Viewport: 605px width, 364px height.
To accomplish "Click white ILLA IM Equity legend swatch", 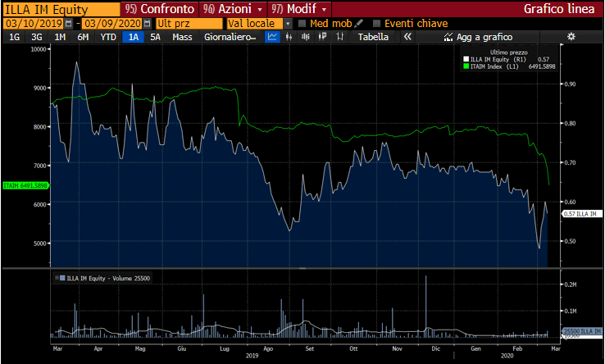I will [465, 61].
